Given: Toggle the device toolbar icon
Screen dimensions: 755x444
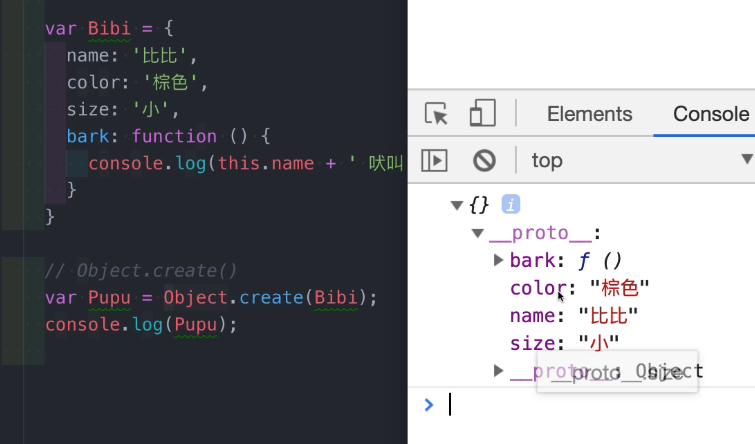Looking at the screenshot, I should [482, 113].
